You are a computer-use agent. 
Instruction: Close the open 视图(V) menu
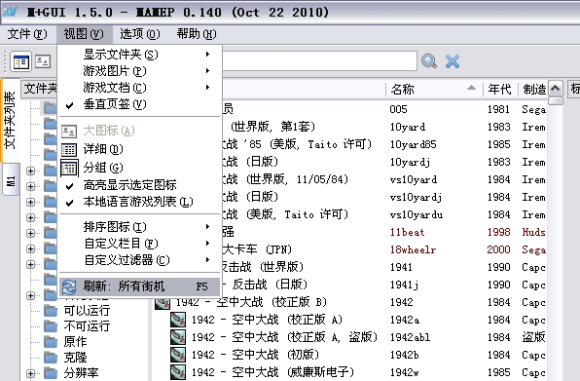point(84,34)
